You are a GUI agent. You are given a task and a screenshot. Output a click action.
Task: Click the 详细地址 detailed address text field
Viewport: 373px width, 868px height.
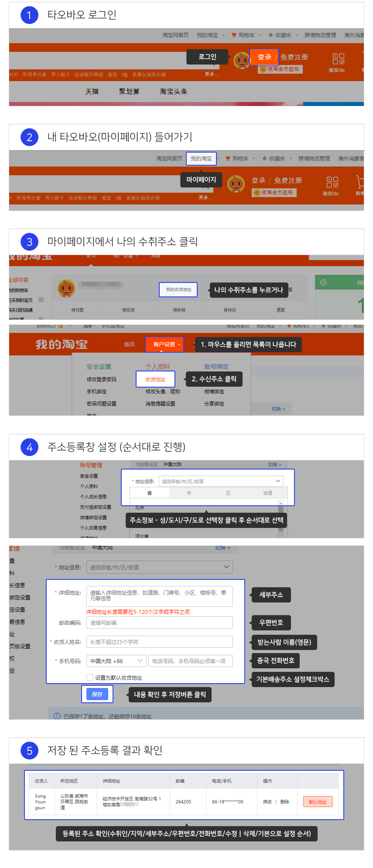point(159,596)
